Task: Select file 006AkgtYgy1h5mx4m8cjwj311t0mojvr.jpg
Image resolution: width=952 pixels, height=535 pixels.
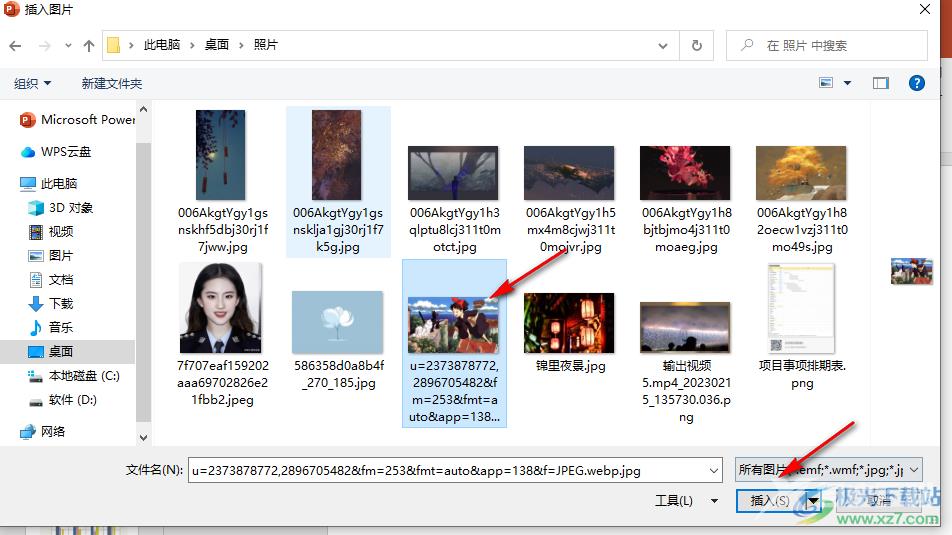Action: tap(570, 199)
